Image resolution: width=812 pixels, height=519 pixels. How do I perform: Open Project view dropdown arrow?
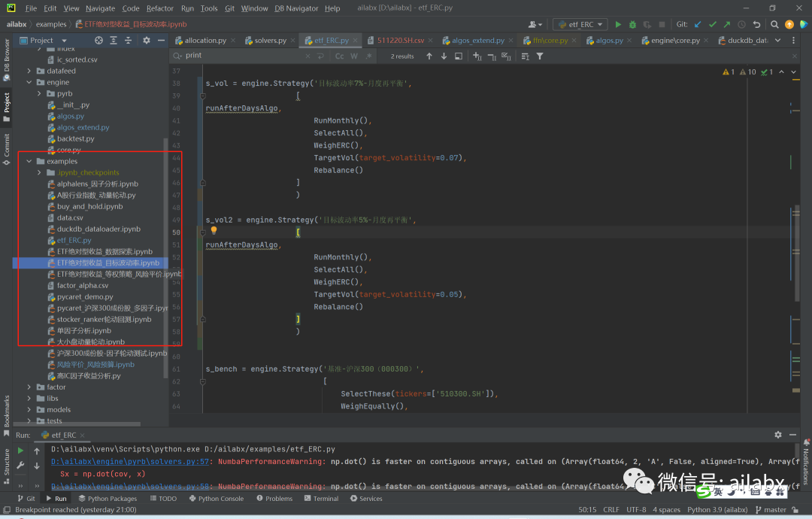click(x=64, y=41)
